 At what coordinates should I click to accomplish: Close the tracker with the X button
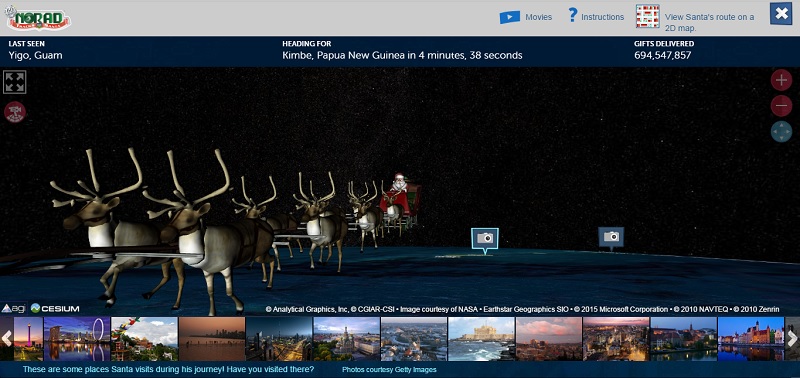(781, 14)
